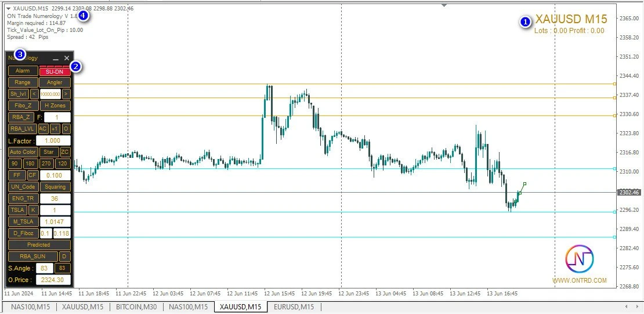Click the O button in the RBA_LVL row
This screenshot has height=314, width=644.
[66, 129]
